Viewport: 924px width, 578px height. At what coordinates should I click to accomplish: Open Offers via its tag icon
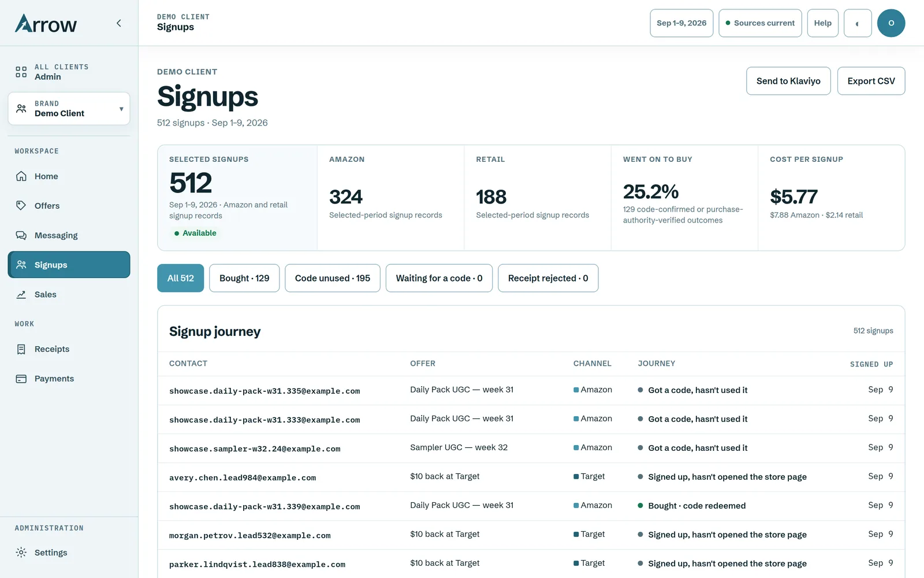21,206
